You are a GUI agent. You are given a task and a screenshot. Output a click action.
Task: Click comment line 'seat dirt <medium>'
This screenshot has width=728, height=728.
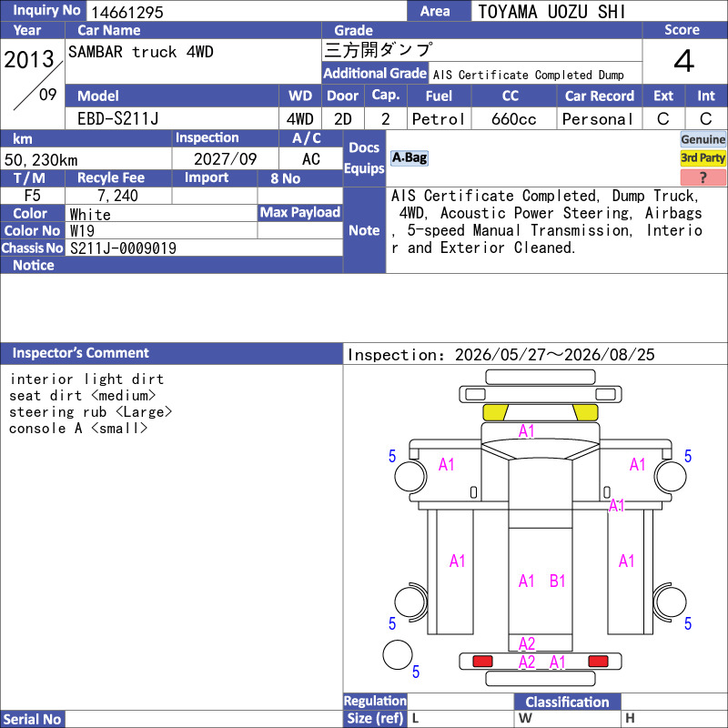[83, 396]
